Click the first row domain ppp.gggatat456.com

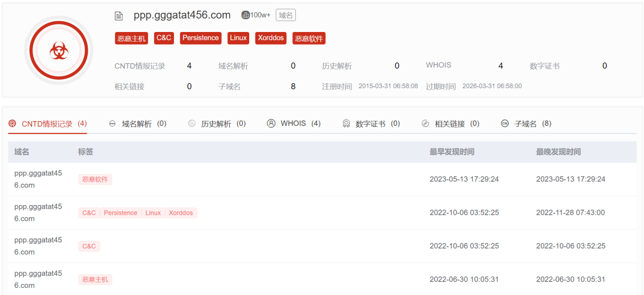(38, 179)
